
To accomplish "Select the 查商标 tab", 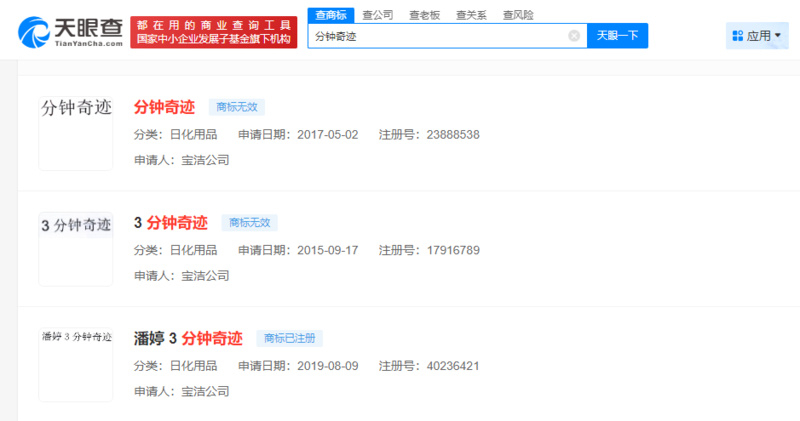I will tap(331, 15).
